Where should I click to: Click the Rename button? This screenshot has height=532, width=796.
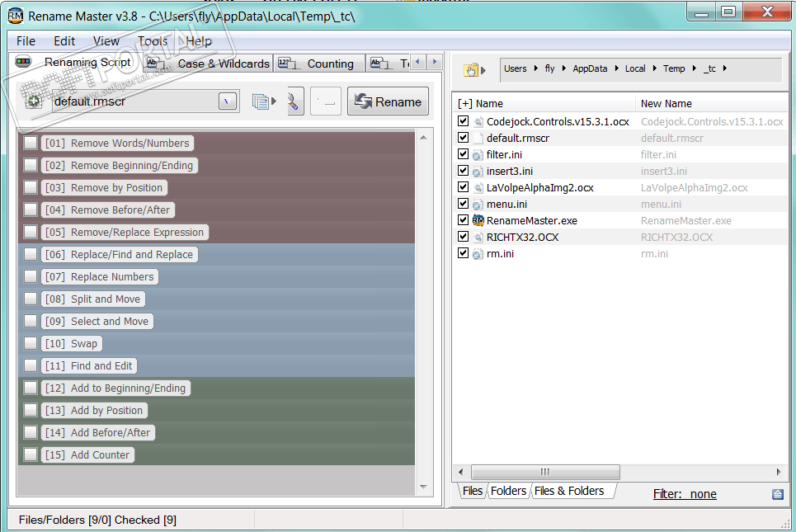[x=388, y=101]
